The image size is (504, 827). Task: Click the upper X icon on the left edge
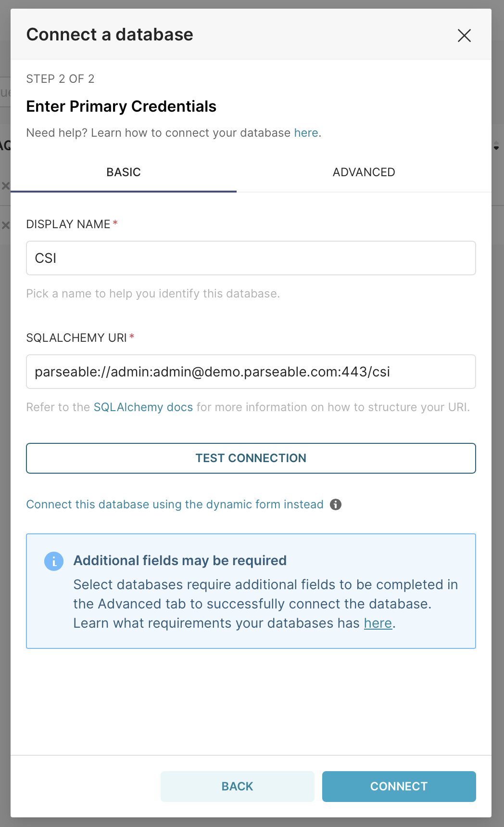pos(5,186)
